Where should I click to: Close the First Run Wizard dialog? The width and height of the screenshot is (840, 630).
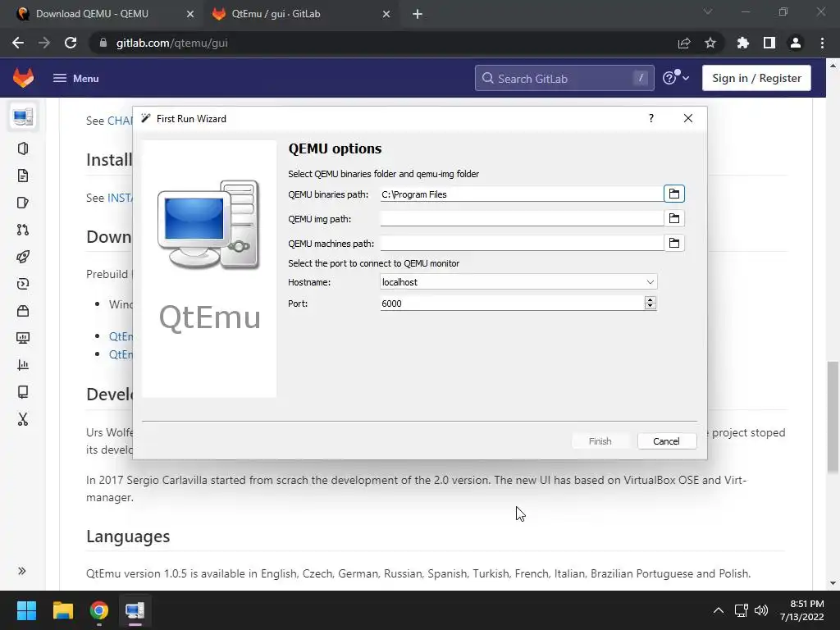click(688, 118)
